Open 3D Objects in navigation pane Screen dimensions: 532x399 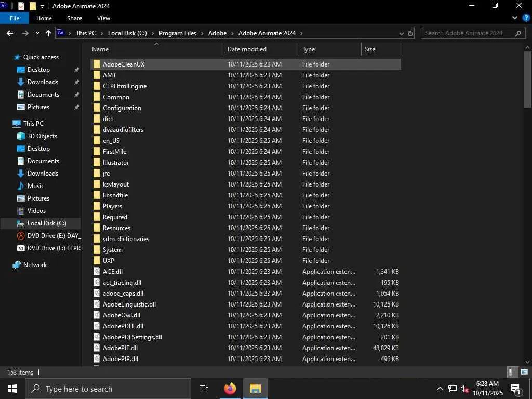click(42, 136)
